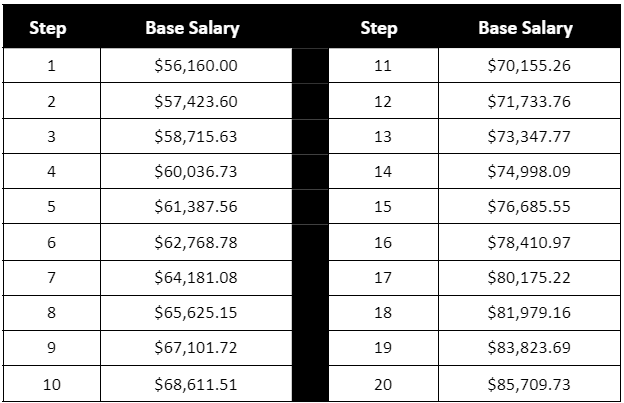The image size is (624, 403).
Task: Select the $65,625.15 salary cell
Action: [195, 313]
